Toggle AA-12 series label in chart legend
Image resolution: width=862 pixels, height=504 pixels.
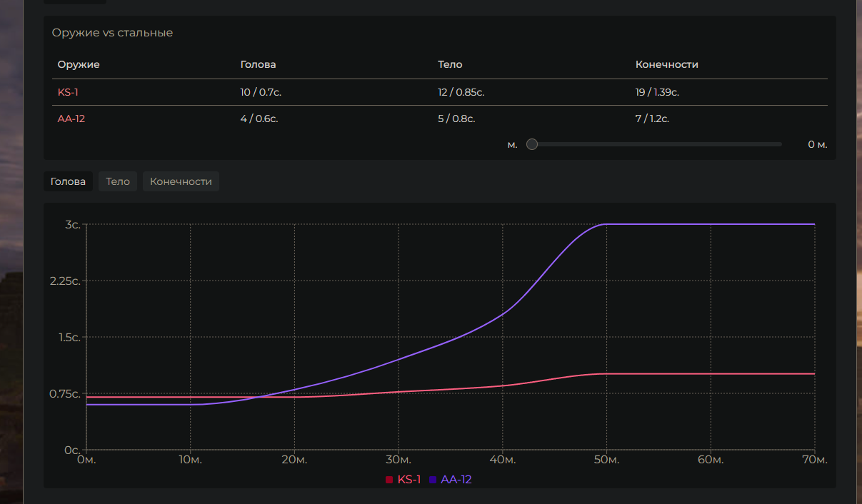click(456, 480)
